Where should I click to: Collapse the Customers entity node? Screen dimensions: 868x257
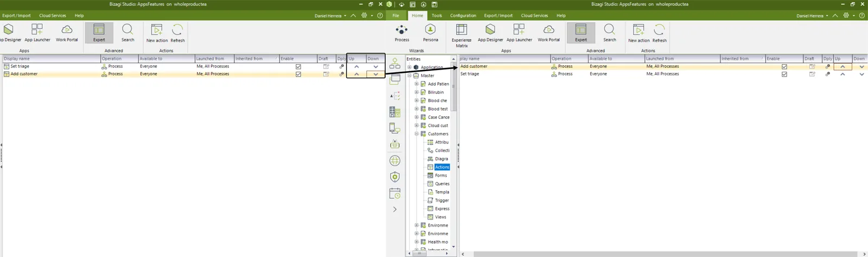click(x=417, y=134)
